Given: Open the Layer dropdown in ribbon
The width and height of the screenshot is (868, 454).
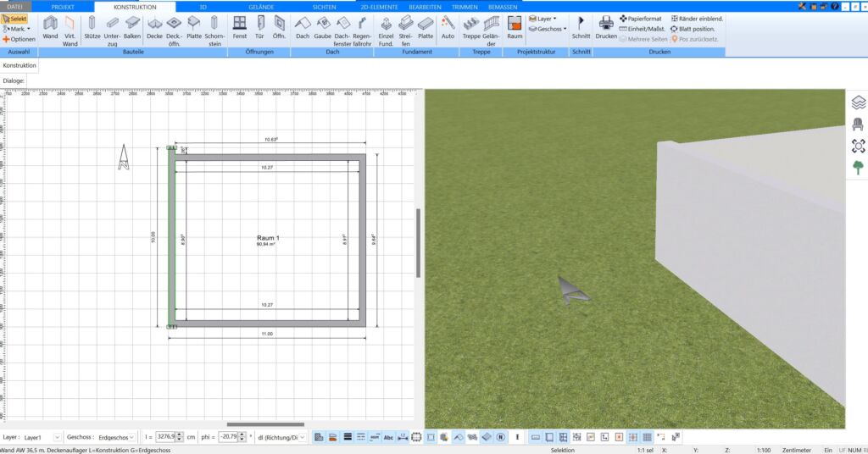Looking at the screenshot, I should pos(547,18).
